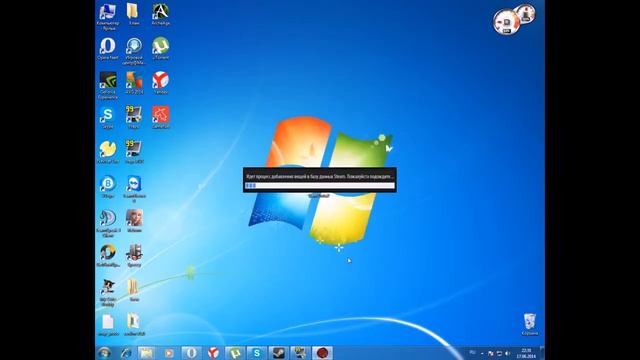Open the yellow blob icon shortcut
The height and width of the screenshot is (360, 640).
pos(108,152)
